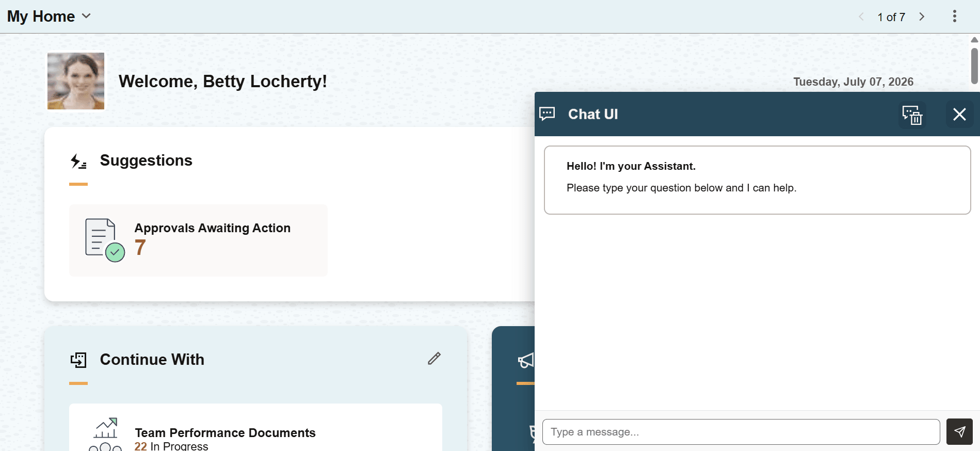This screenshot has width=980, height=451.
Task: Click the message input field
Action: tap(741, 432)
